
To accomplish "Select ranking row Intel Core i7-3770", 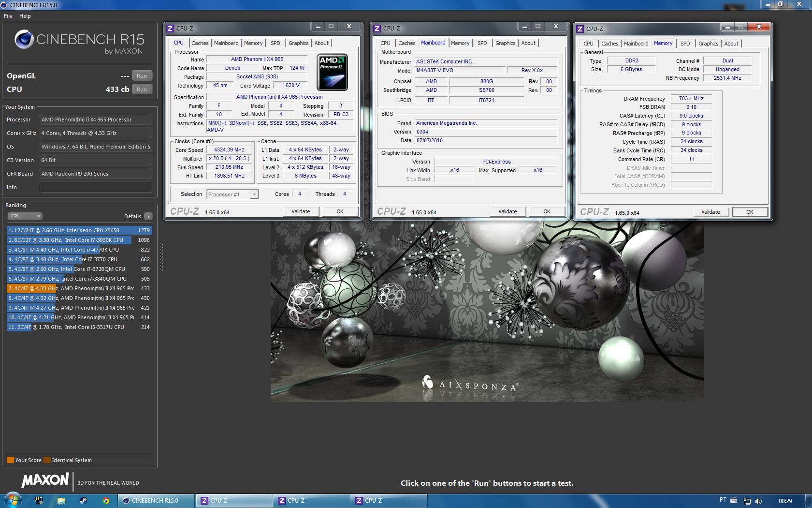I will coord(79,259).
